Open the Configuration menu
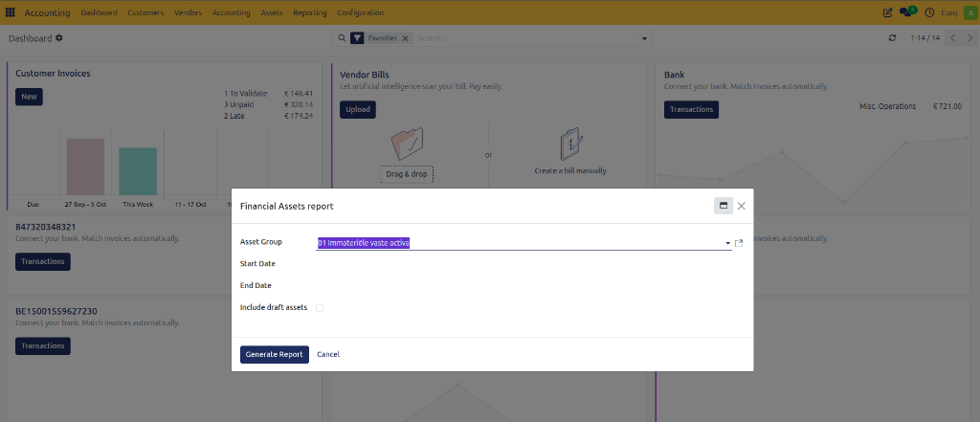This screenshot has height=422, width=980. click(x=361, y=12)
